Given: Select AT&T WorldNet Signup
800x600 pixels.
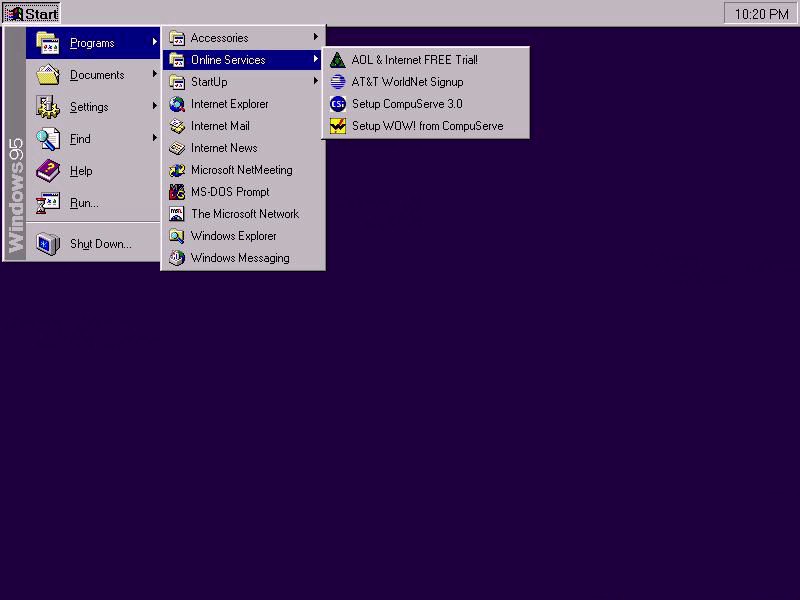Looking at the screenshot, I should (x=426, y=82).
